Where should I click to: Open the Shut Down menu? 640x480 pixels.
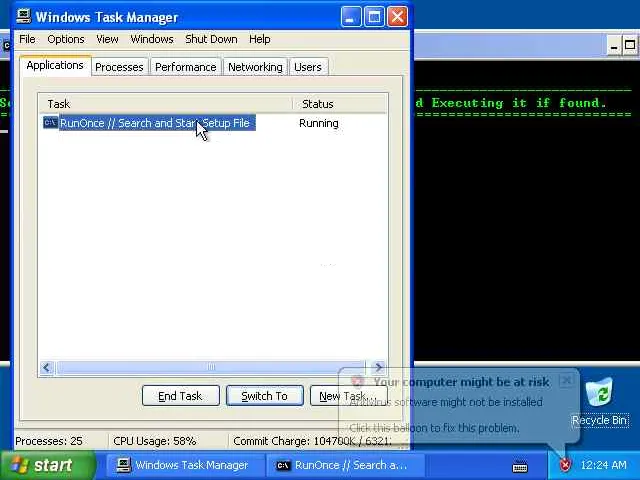click(x=211, y=39)
